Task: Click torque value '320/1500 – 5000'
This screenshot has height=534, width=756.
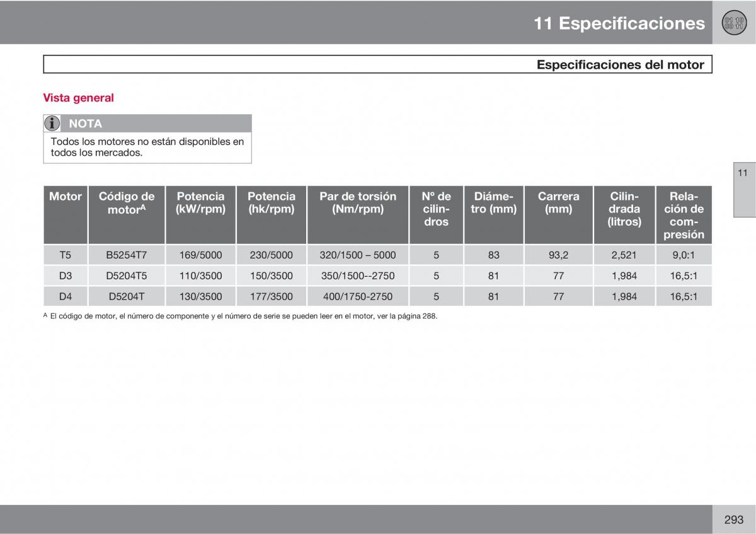Action: (358, 255)
